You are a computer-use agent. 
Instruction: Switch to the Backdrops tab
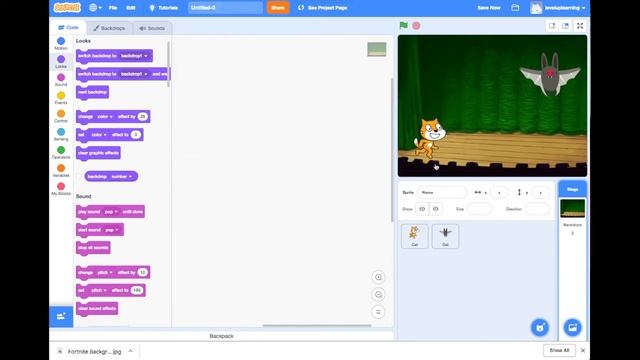[109, 28]
